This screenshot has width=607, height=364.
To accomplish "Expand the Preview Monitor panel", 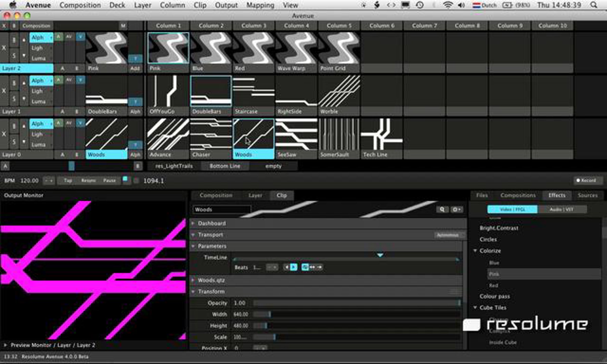I will point(5,345).
